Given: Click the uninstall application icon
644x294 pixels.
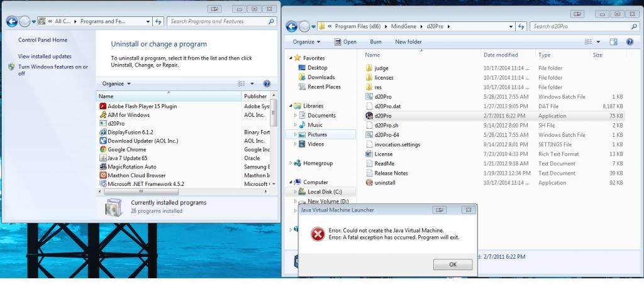Looking at the screenshot, I should point(369,182).
